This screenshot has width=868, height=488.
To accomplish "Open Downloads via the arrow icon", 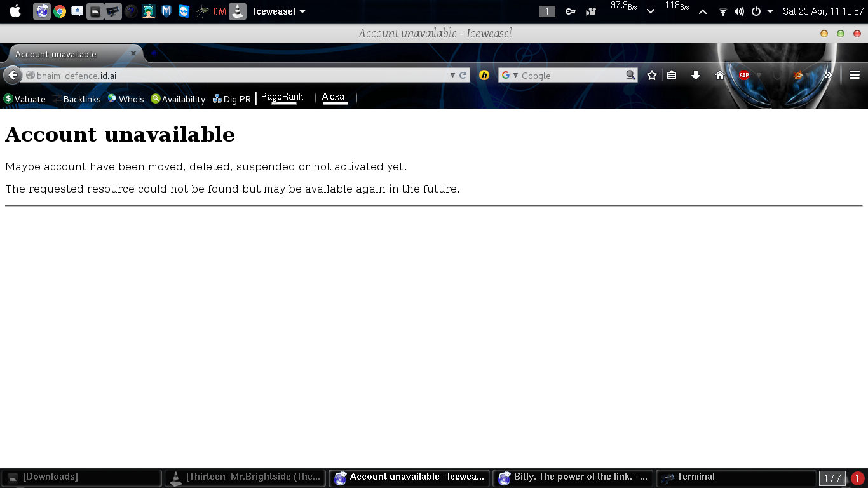I will click(x=696, y=74).
